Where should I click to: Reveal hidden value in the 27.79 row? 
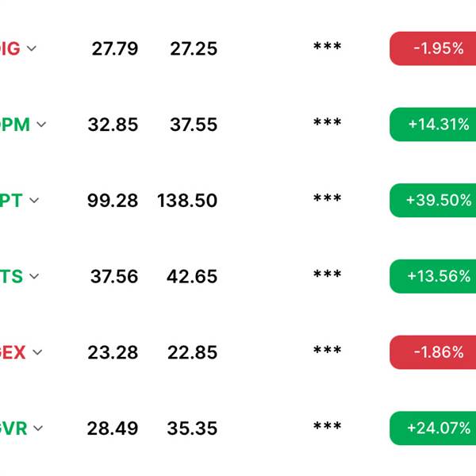pyautogui.click(x=327, y=47)
